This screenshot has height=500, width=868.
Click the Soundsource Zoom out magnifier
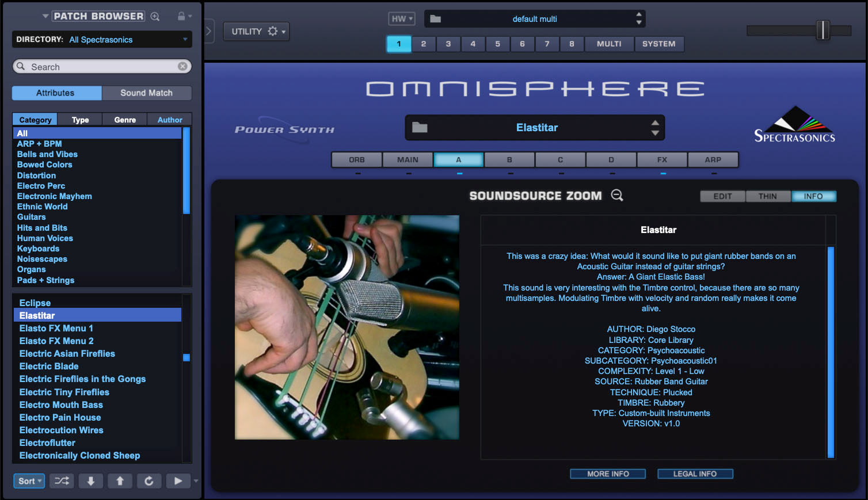pos(617,196)
